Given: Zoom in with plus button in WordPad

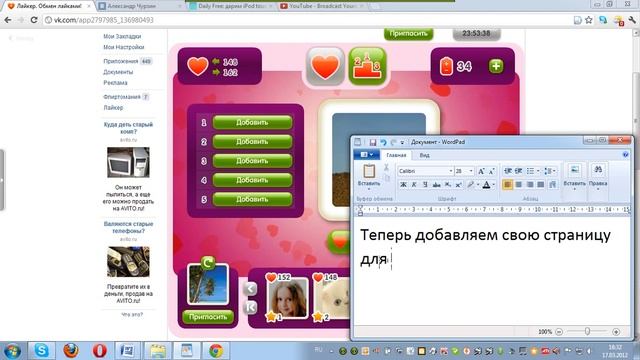Looking at the screenshot, I should [x=616, y=332].
